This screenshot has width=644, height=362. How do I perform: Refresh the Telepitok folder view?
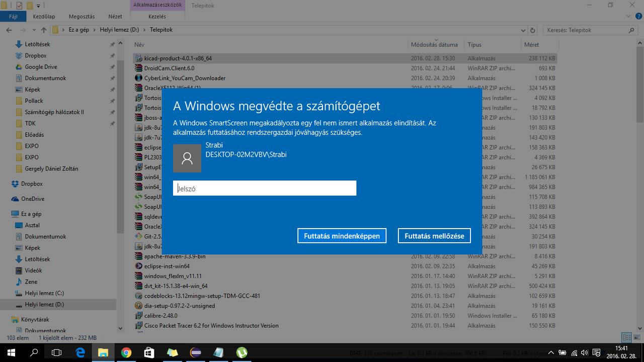point(533,30)
